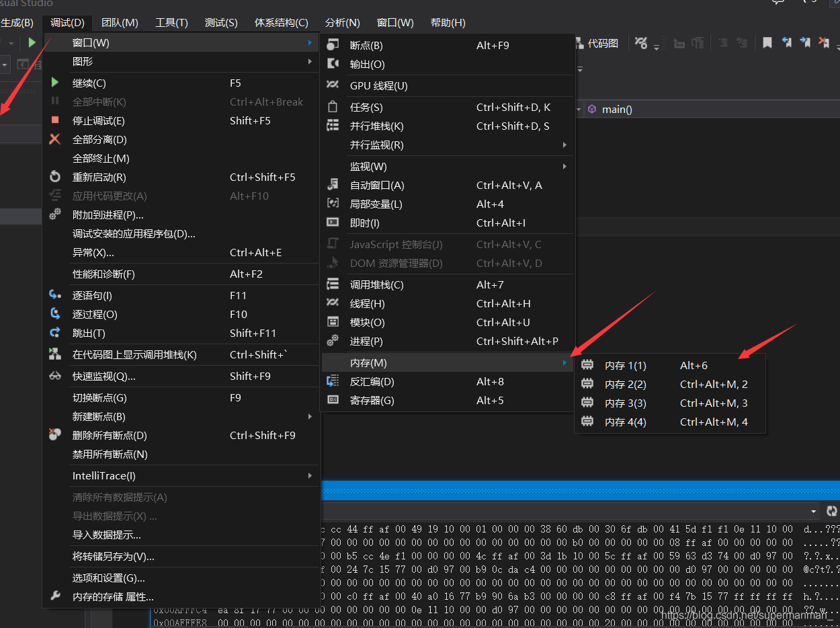Click the 逐过程(O) step-over icon
The image size is (840, 628).
click(x=55, y=314)
